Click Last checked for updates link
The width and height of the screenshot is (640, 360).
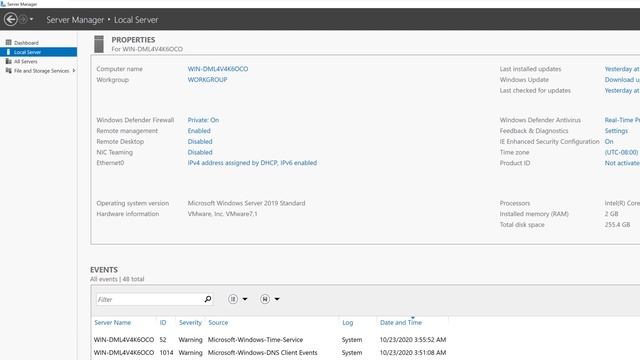click(622, 91)
